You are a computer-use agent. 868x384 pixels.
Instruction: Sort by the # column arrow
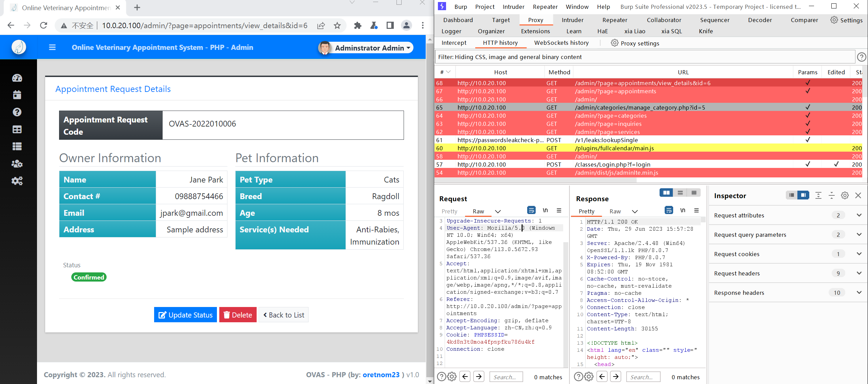[448, 72]
